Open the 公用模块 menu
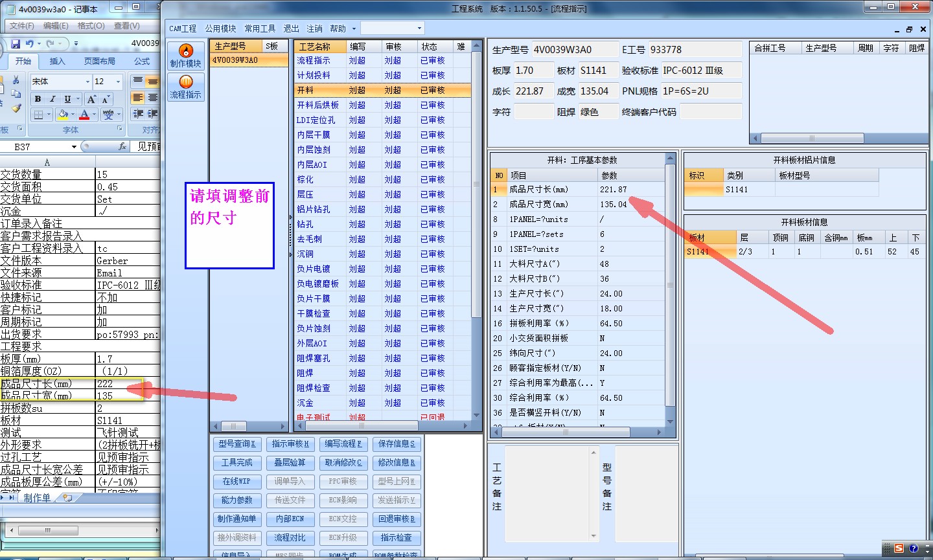The image size is (933, 560). 220,28
